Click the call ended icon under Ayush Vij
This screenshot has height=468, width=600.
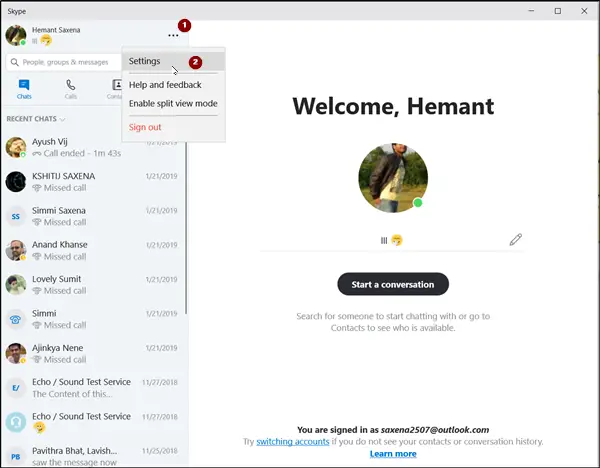pyautogui.click(x=37, y=153)
